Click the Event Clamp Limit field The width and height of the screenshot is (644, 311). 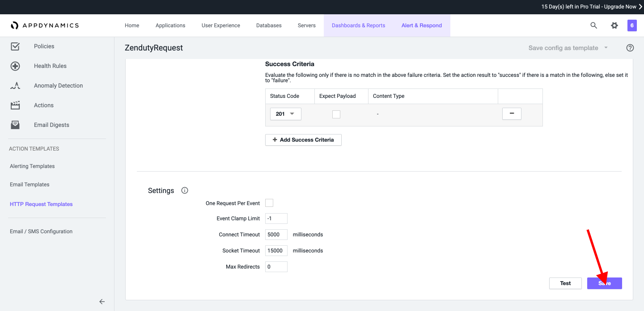click(276, 219)
